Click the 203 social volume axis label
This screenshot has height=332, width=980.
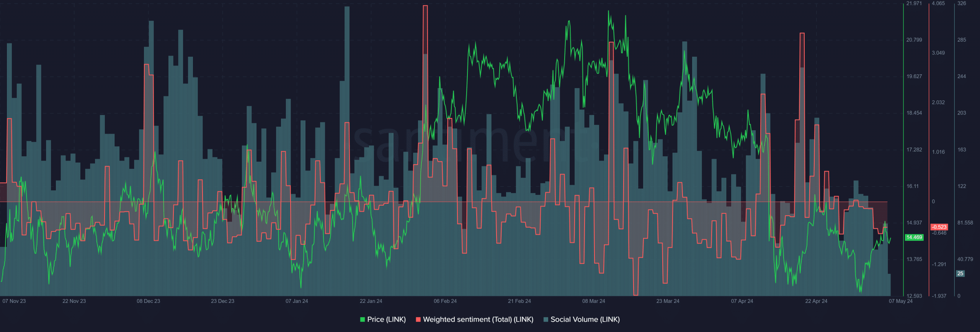tap(962, 113)
